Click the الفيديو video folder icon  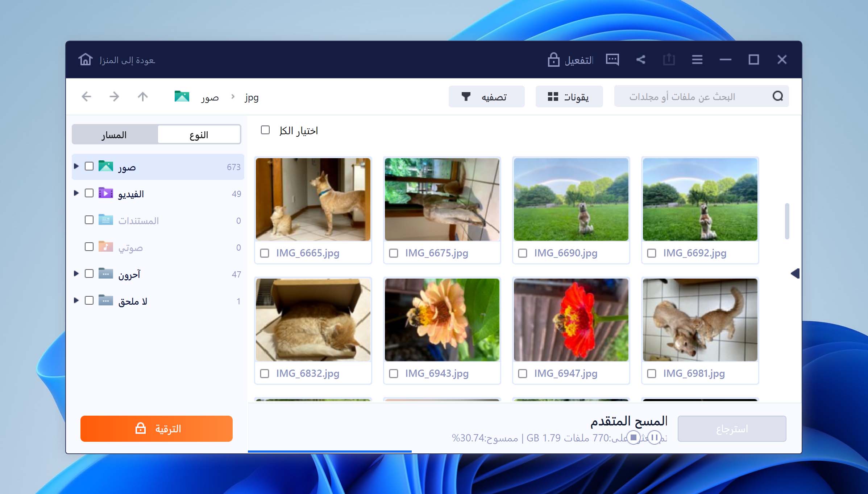[x=106, y=193]
